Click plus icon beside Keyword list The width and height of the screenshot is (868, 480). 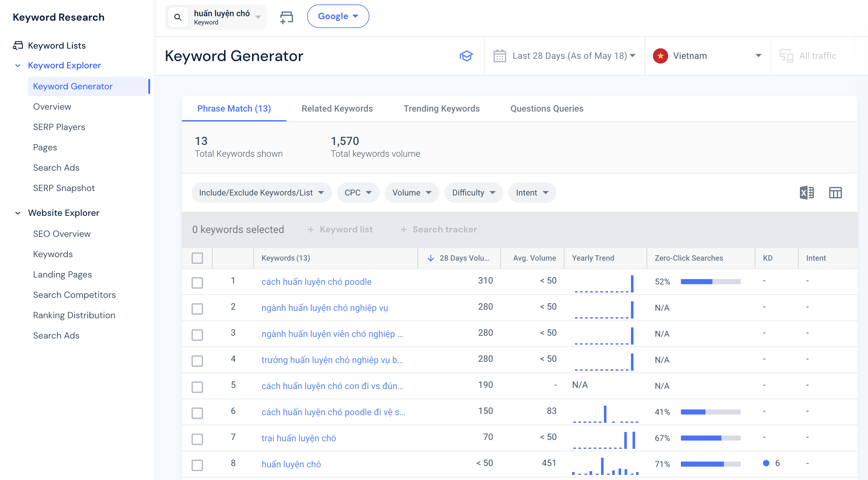click(311, 230)
